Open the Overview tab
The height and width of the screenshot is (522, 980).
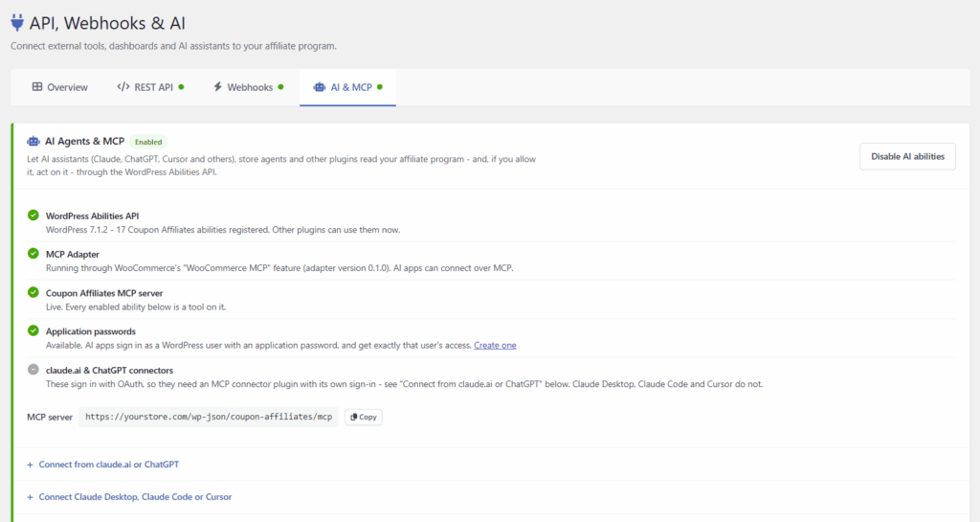(60, 87)
